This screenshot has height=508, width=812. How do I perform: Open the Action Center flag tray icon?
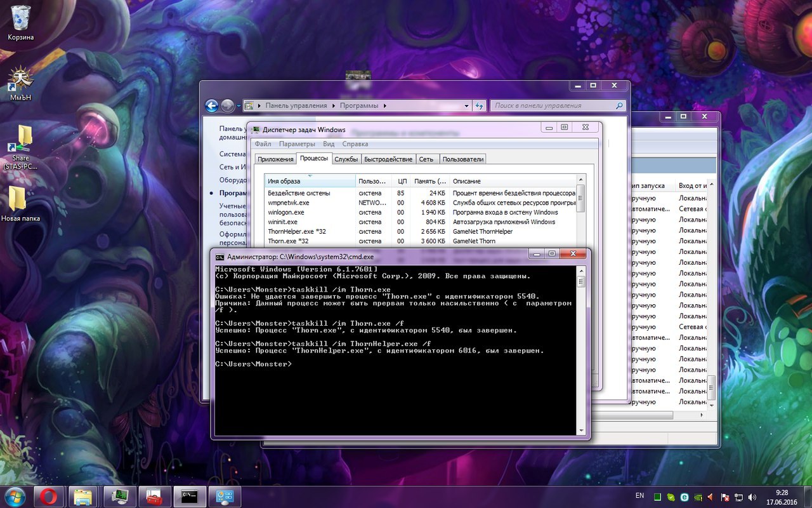click(x=724, y=497)
